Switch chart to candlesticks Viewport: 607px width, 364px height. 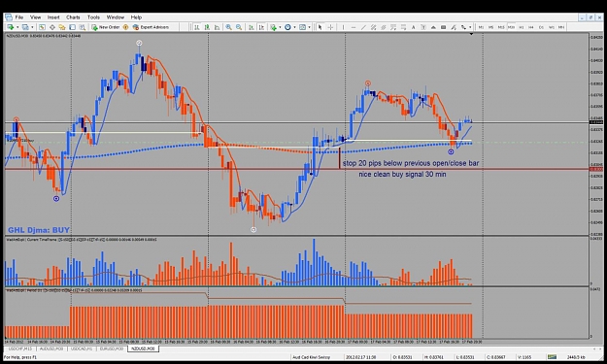(207, 27)
